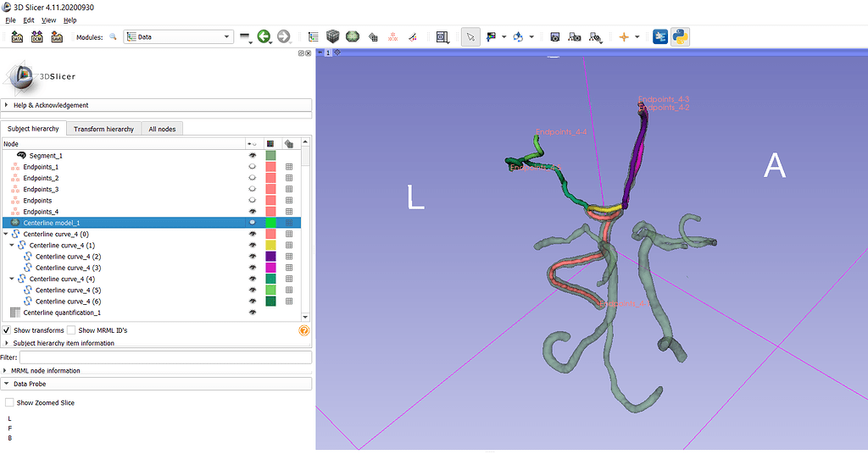Image resolution: width=868 pixels, height=454 pixels.
Task: Switch to the Transform hierarchy tab
Action: (x=103, y=129)
